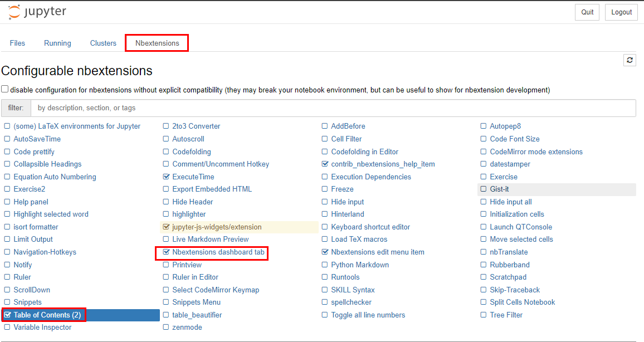Image resolution: width=644 pixels, height=342 pixels.
Task: Disable the ExecuteTime checkbox
Action: [x=166, y=177]
